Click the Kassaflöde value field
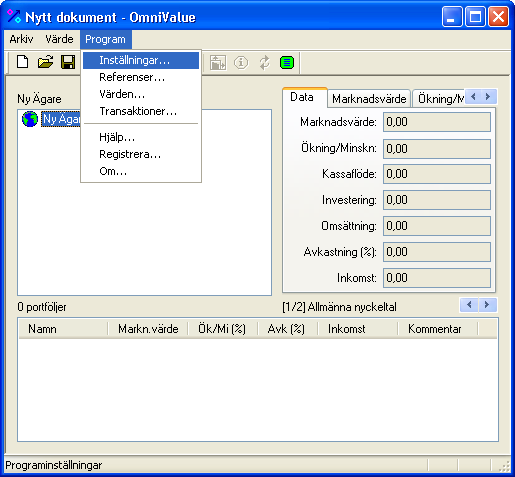The width and height of the screenshot is (515, 477). 437,174
